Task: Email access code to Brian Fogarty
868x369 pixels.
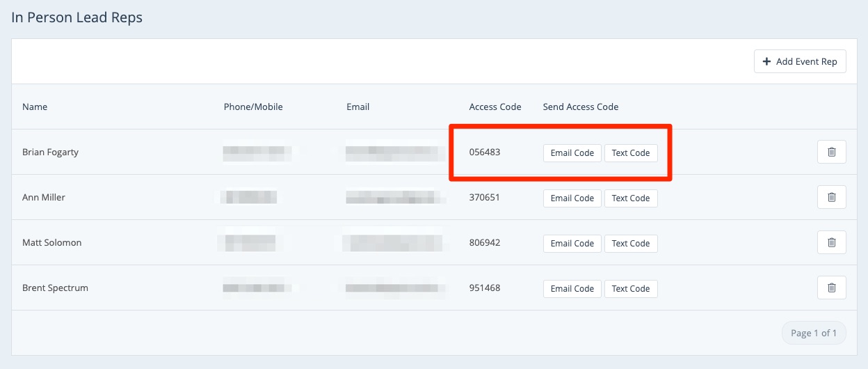Action: click(572, 152)
